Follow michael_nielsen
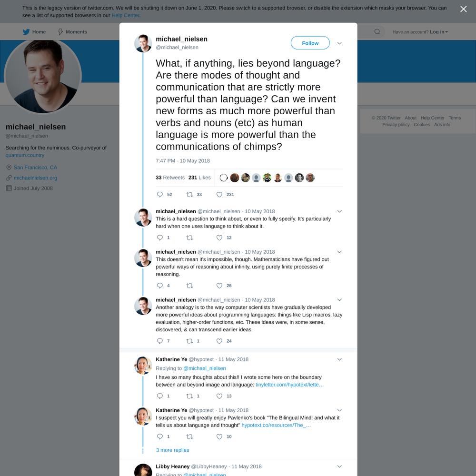Screen dimensions: 476x476 (x=310, y=43)
